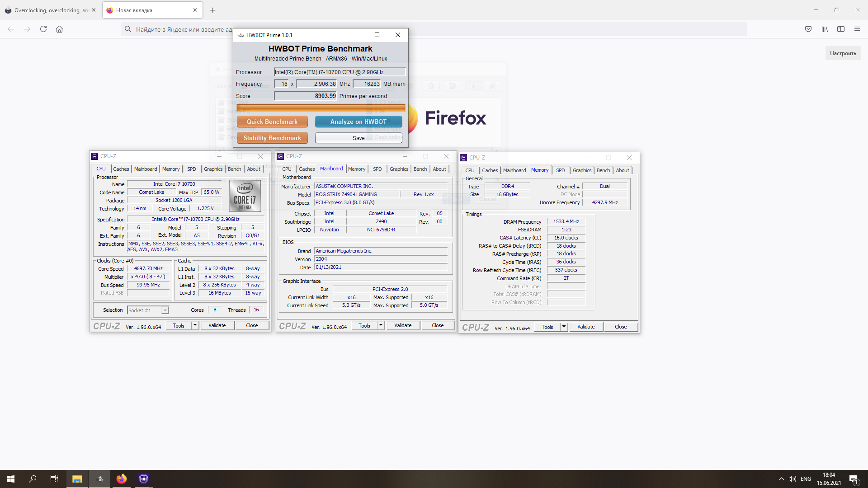868x488 pixels.
Task: Click Quick Benchmark button
Action: pos(272,122)
